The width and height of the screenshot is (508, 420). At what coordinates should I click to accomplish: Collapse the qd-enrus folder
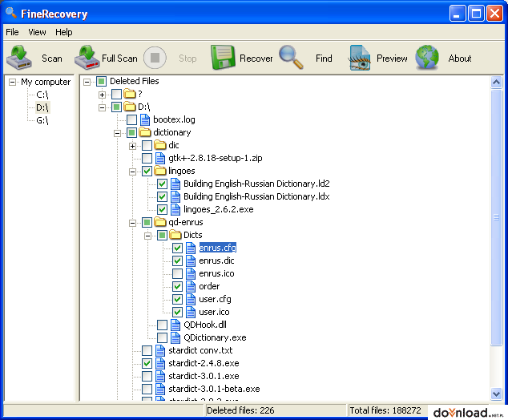click(132, 223)
